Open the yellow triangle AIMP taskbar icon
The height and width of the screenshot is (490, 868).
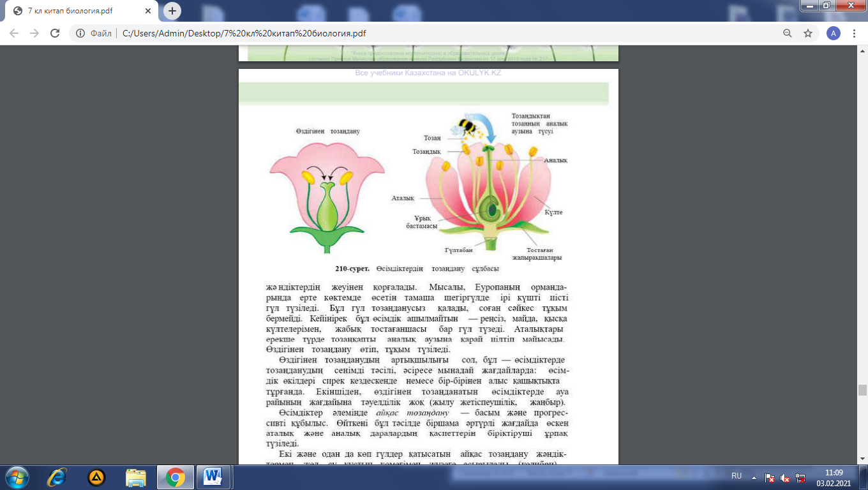(x=96, y=477)
